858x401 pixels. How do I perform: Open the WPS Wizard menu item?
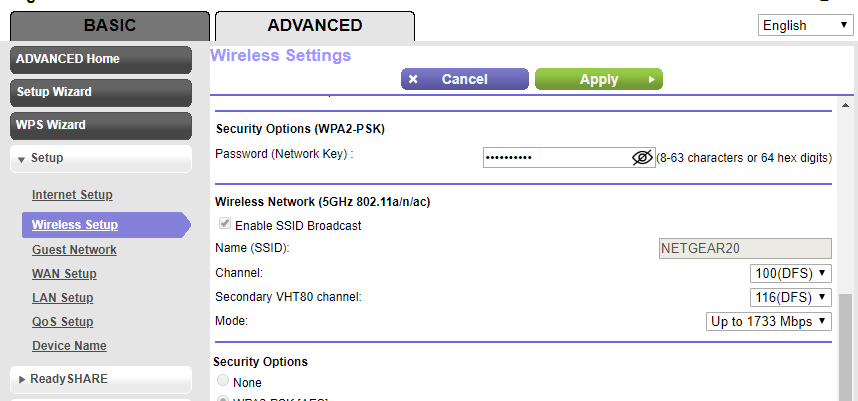click(x=100, y=125)
